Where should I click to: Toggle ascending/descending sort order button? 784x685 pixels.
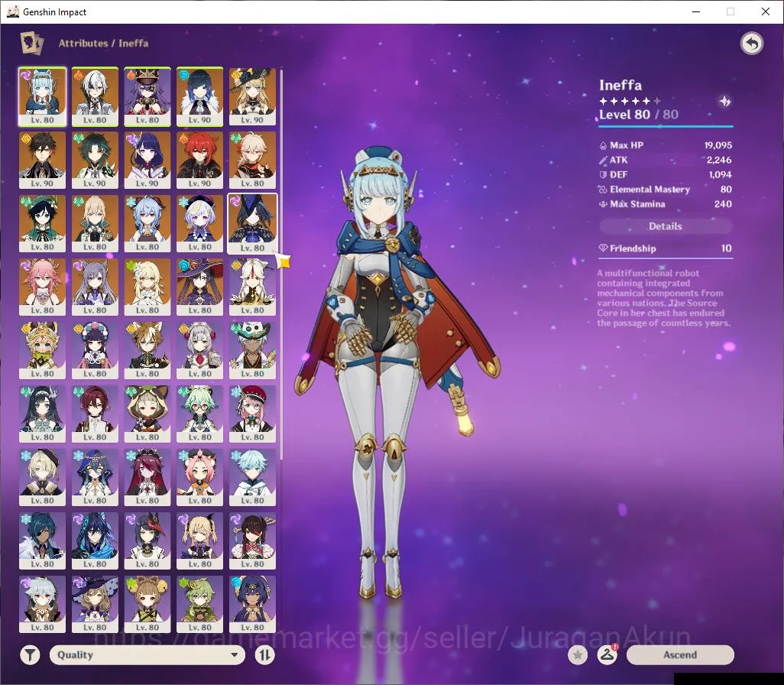[x=265, y=654]
